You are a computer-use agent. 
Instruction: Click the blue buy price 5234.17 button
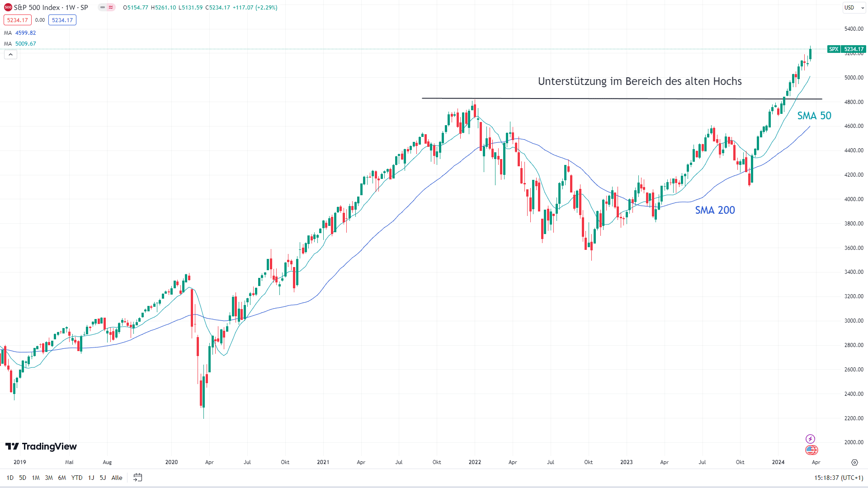click(62, 20)
